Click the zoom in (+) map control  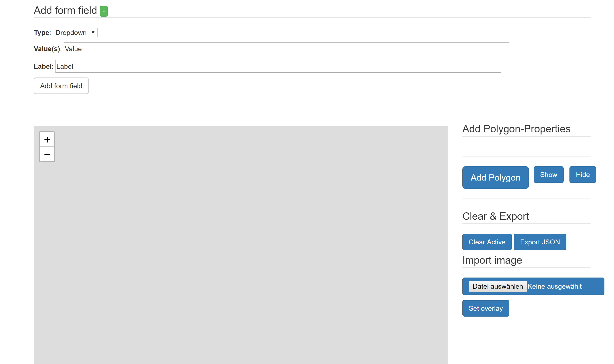[x=47, y=139]
